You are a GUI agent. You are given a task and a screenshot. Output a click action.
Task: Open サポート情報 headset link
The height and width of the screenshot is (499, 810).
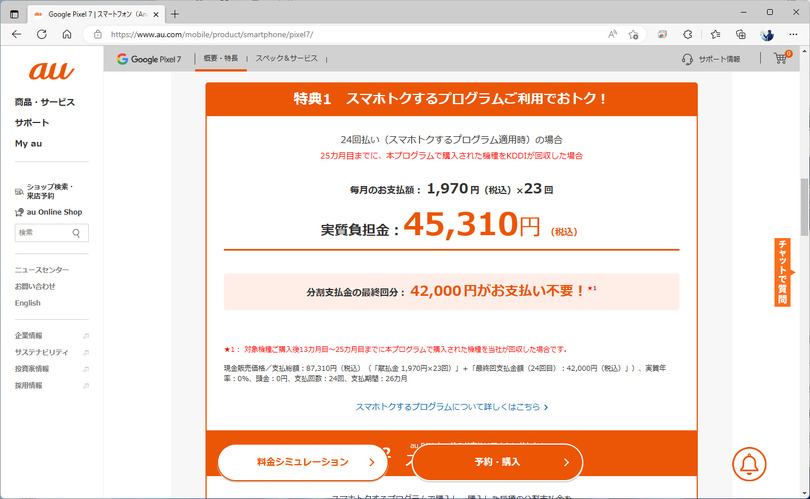(x=711, y=59)
